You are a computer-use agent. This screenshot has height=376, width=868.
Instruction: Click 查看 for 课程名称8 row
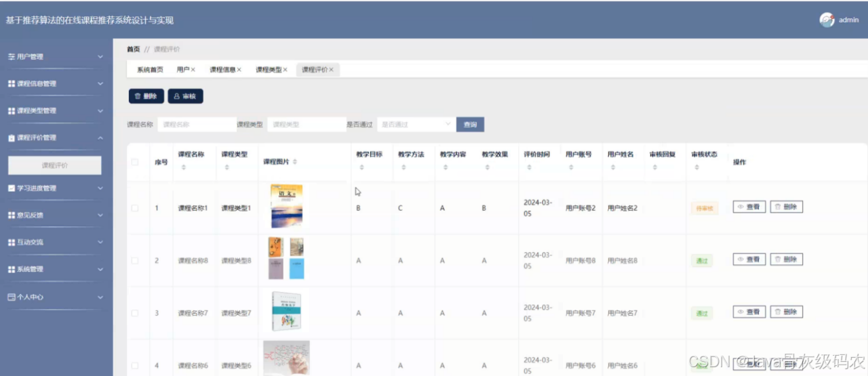pyautogui.click(x=749, y=259)
